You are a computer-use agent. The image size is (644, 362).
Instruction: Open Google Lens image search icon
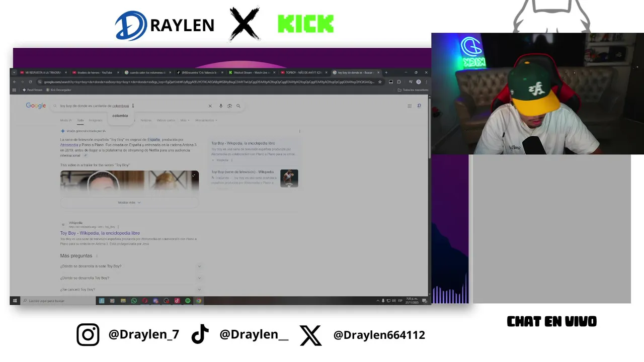[x=229, y=106]
